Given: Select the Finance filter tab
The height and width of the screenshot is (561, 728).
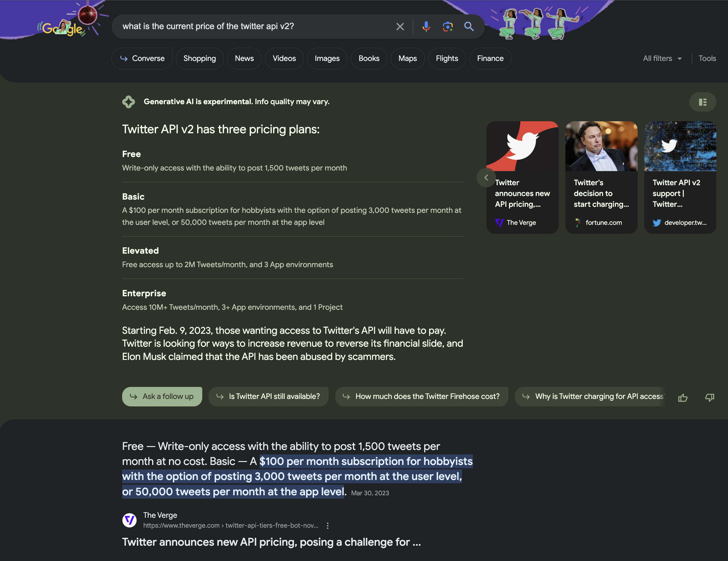Looking at the screenshot, I should click(490, 58).
